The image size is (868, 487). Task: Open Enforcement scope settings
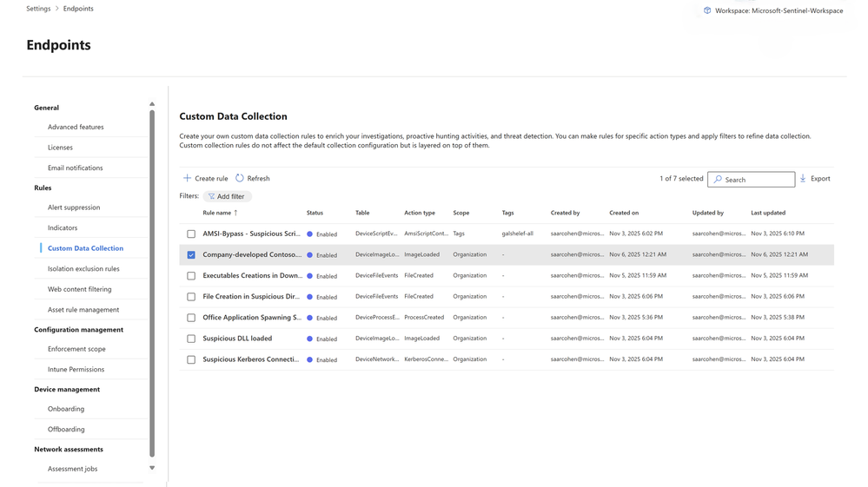pyautogui.click(x=76, y=349)
